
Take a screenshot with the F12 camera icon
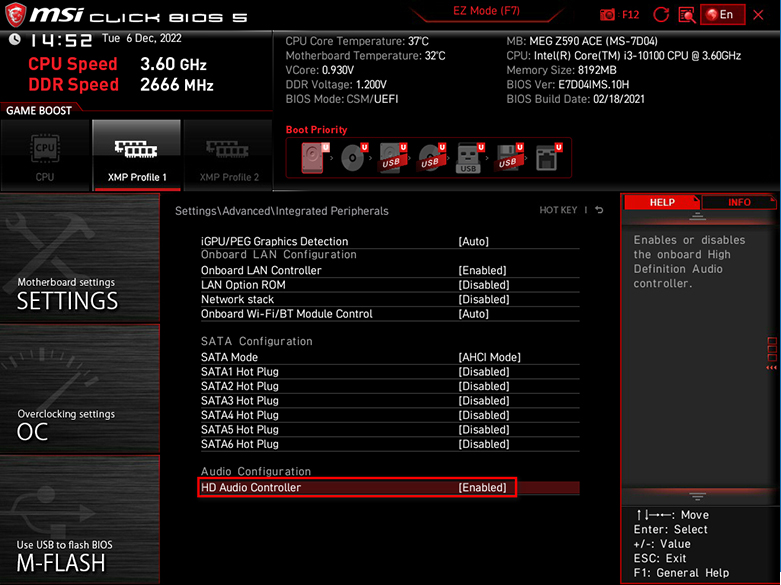click(x=607, y=14)
